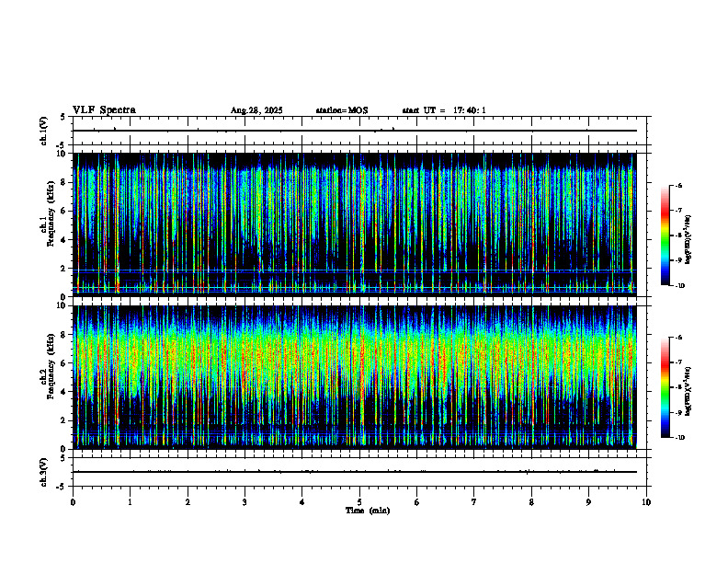Click the ch.3 voltage waveform trace
The height and width of the screenshot is (563, 728).
pos(355,472)
